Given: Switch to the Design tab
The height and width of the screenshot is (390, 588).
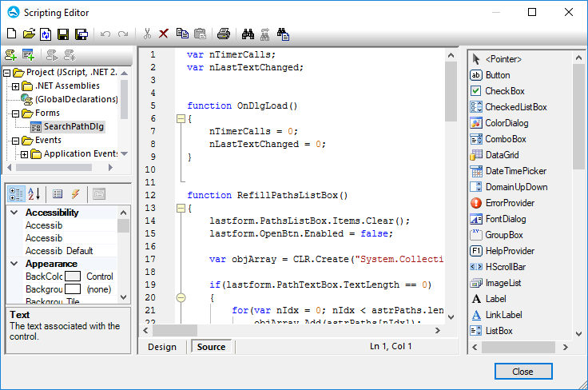Looking at the screenshot, I should coord(162,347).
